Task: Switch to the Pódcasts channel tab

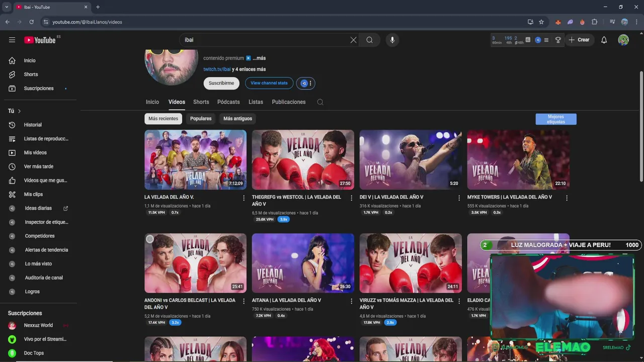Action: tap(228, 102)
